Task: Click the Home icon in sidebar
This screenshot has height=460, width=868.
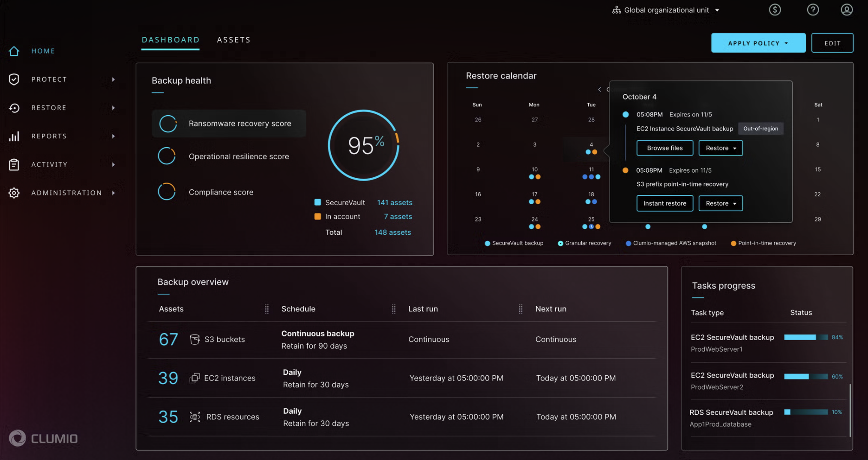Action: 14,51
